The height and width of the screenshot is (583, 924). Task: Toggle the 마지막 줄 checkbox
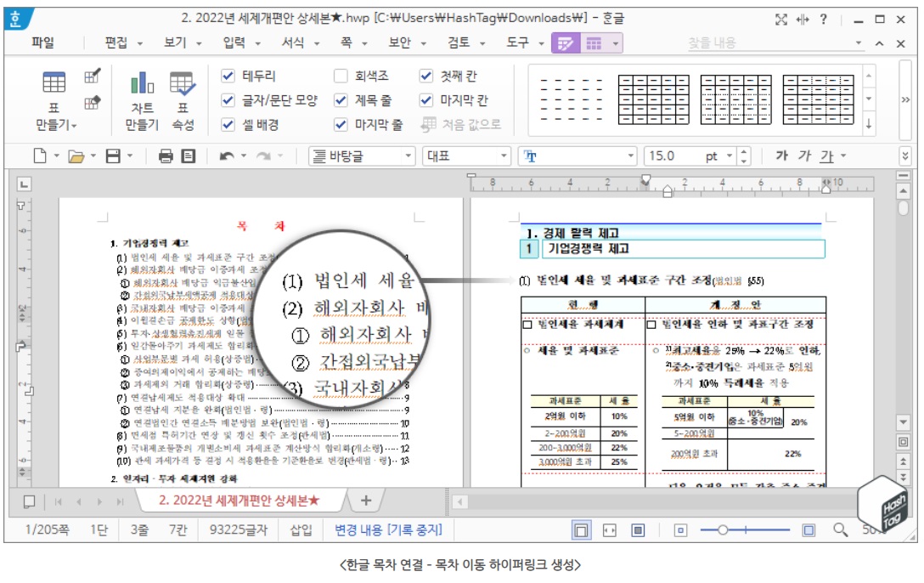[341, 124]
